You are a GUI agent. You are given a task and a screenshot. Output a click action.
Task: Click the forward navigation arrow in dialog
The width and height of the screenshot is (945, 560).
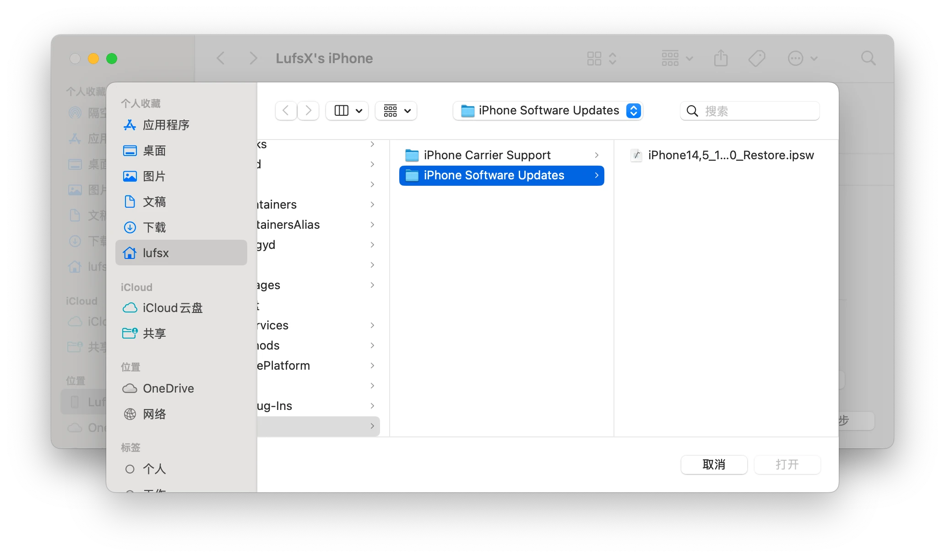[x=308, y=111]
